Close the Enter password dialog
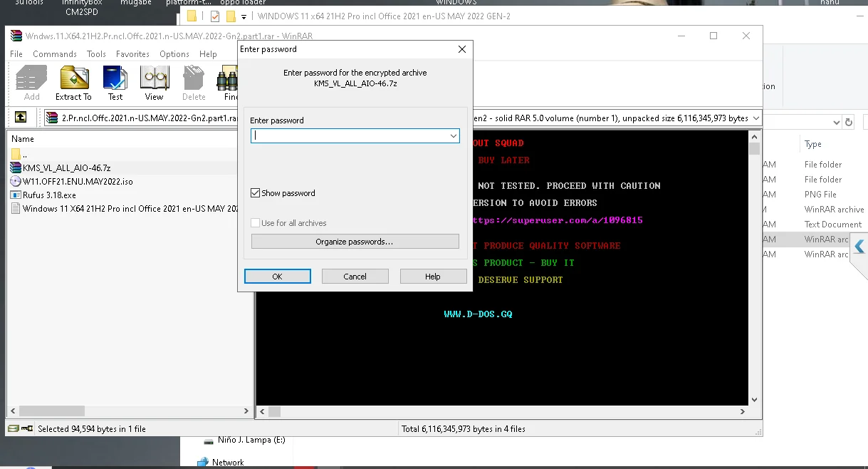This screenshot has height=469, width=868. coord(462,49)
